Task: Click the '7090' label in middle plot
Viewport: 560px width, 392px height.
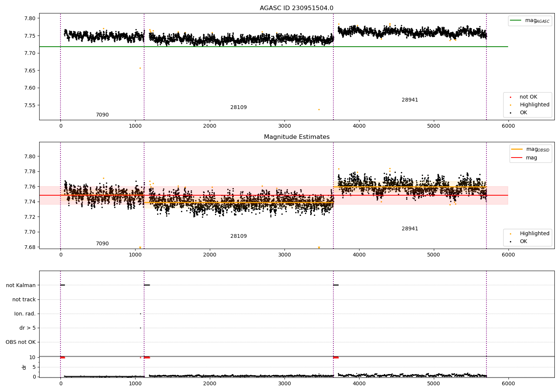Action: point(102,244)
